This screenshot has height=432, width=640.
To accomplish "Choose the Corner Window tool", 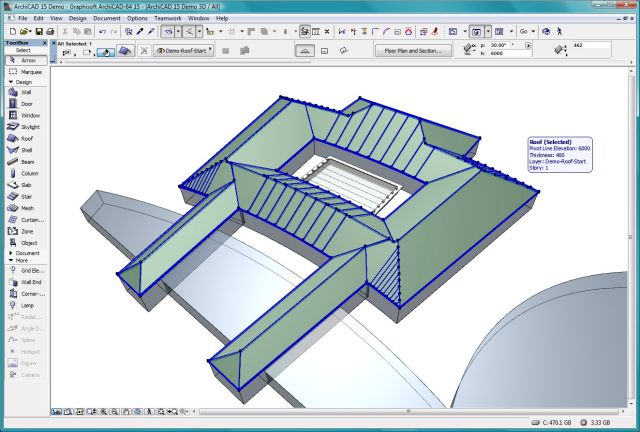I will point(26,294).
